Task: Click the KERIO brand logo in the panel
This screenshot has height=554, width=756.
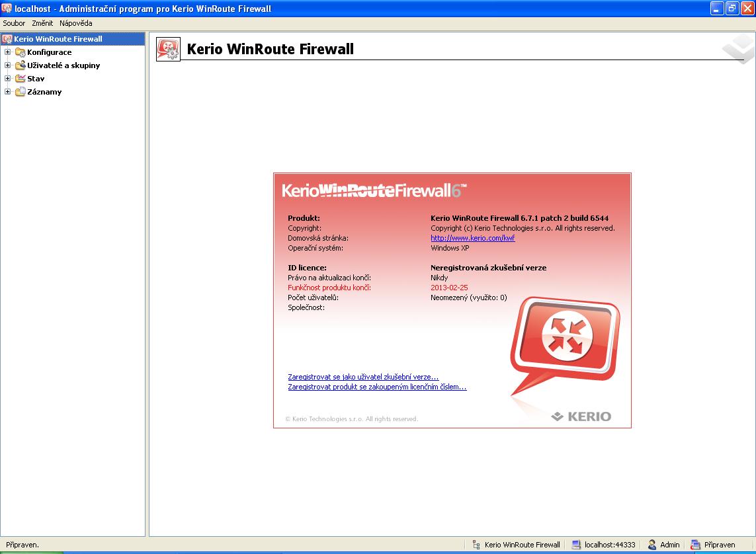Action: click(x=581, y=416)
